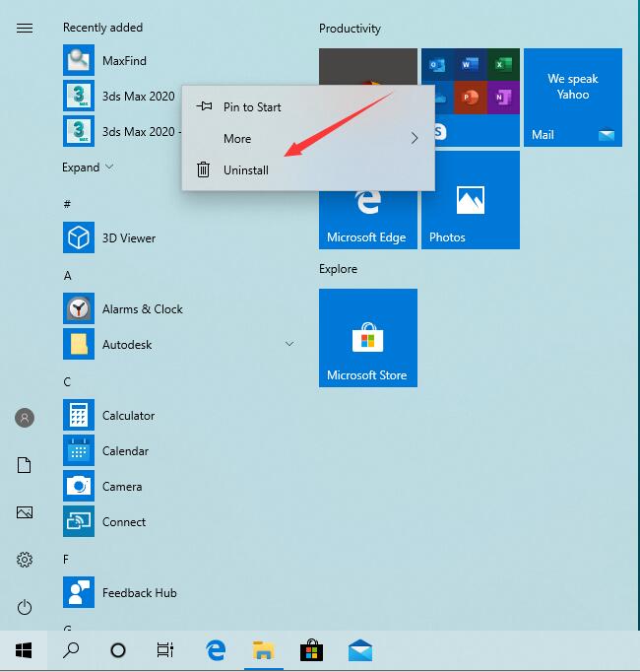Click the Uninstall trash can icon
Viewport: 640px width, 672px height.
203,169
